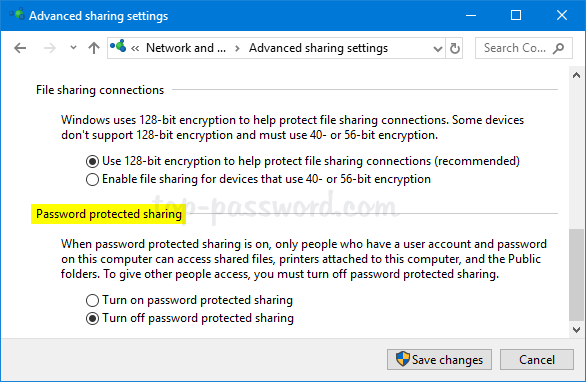
Task: Open the Network and ... breadcrumb
Action: click(x=186, y=48)
